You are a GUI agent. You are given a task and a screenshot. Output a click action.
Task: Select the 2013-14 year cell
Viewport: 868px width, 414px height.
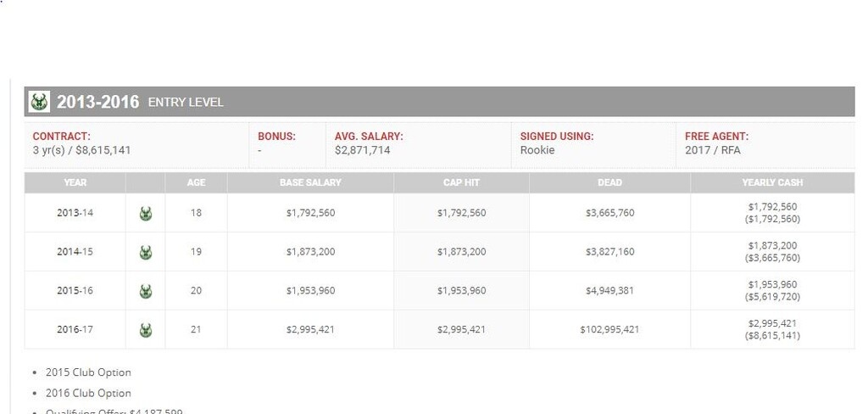click(x=75, y=213)
